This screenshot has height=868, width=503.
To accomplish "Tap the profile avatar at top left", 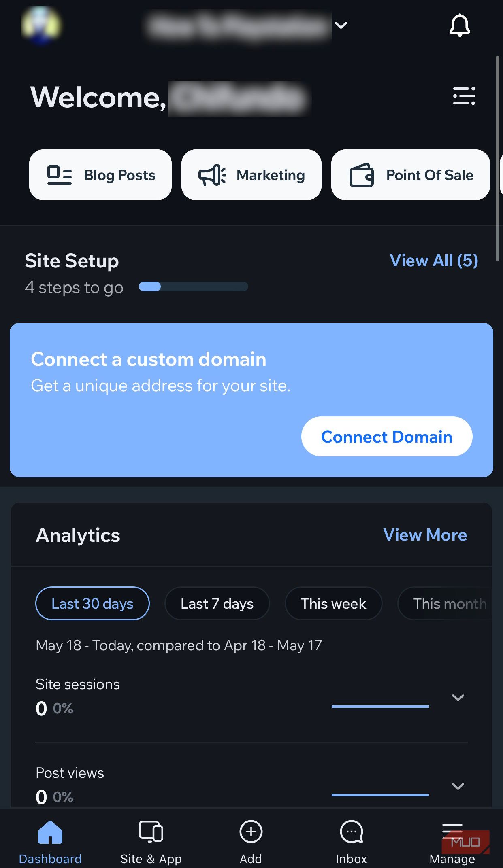I will click(x=42, y=25).
